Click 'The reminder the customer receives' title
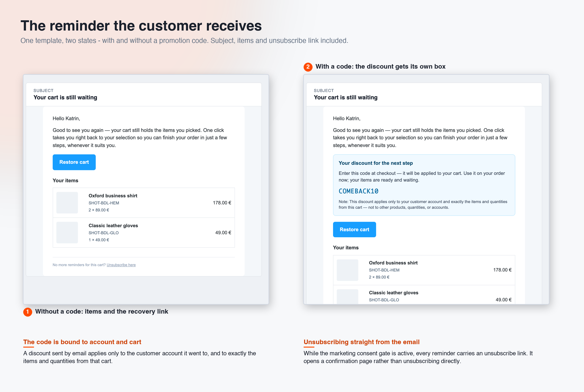This screenshot has width=584, height=392. coord(141,26)
